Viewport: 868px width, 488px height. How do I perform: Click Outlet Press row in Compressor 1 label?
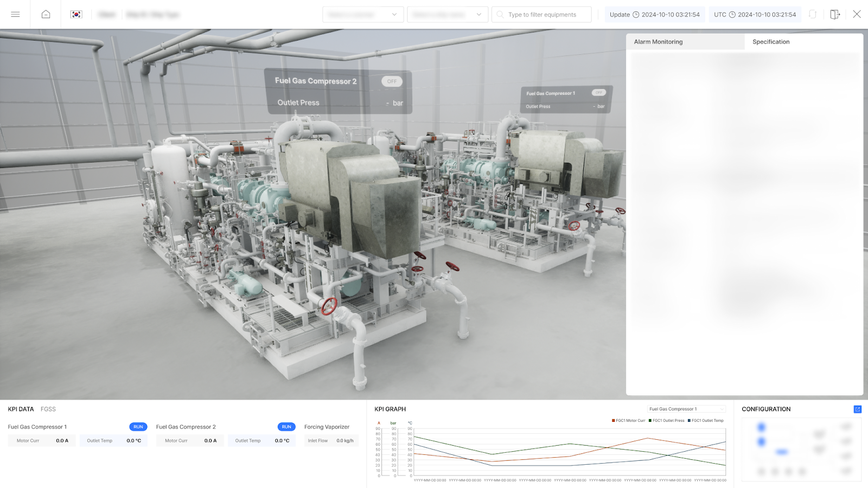[565, 106]
